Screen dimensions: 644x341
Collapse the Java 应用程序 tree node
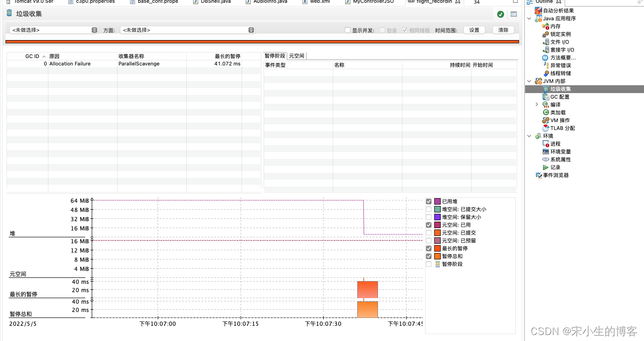(x=529, y=18)
